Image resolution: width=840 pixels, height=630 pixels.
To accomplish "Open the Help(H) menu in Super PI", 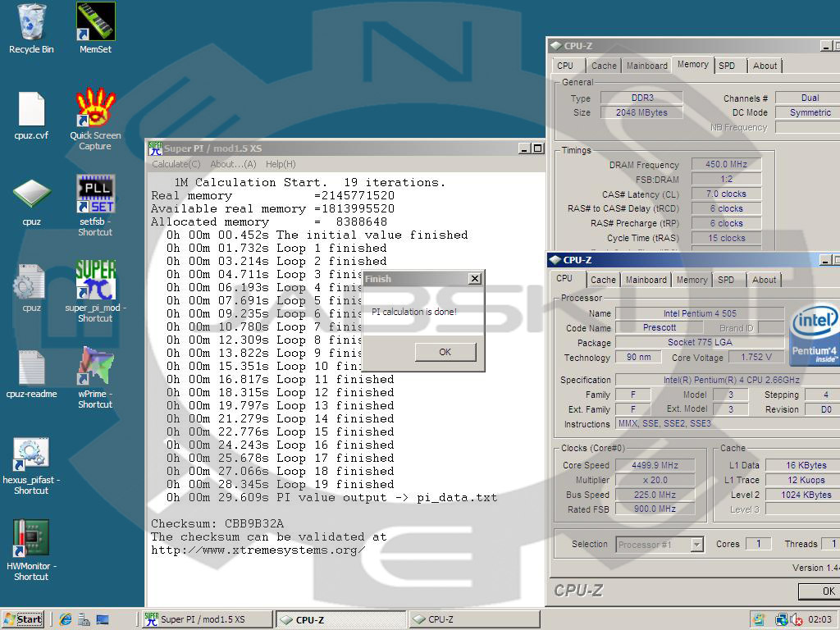I will (x=281, y=164).
